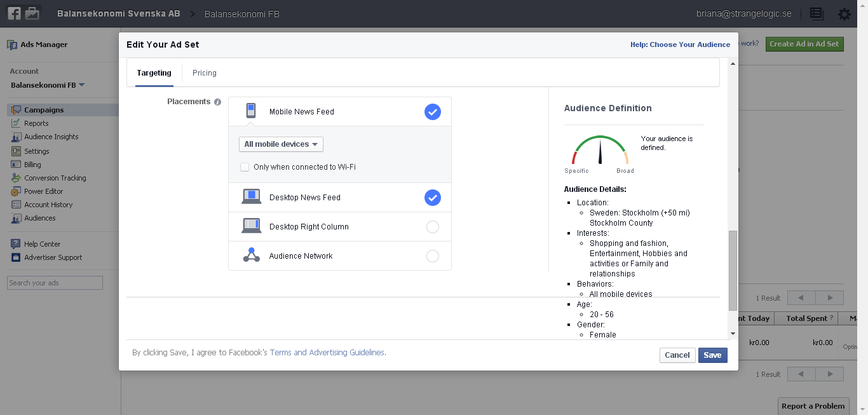Click Balansekonomi Svenska AB in header
The image size is (868, 415).
pyautogui.click(x=119, y=13)
